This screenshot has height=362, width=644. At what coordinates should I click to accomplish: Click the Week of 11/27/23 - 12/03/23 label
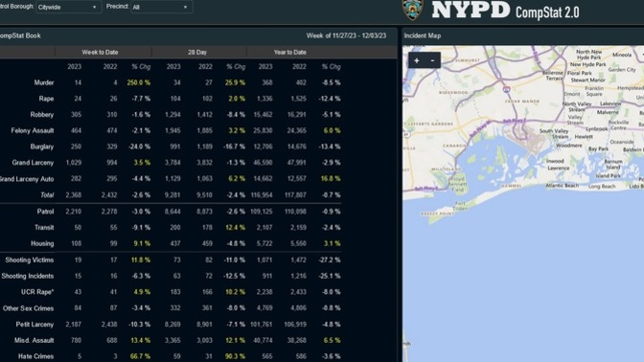pos(346,35)
